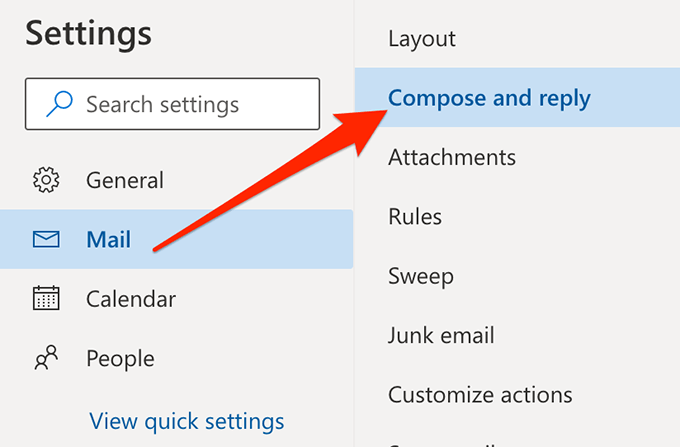
Task: Select Compose and reply
Action: (489, 98)
